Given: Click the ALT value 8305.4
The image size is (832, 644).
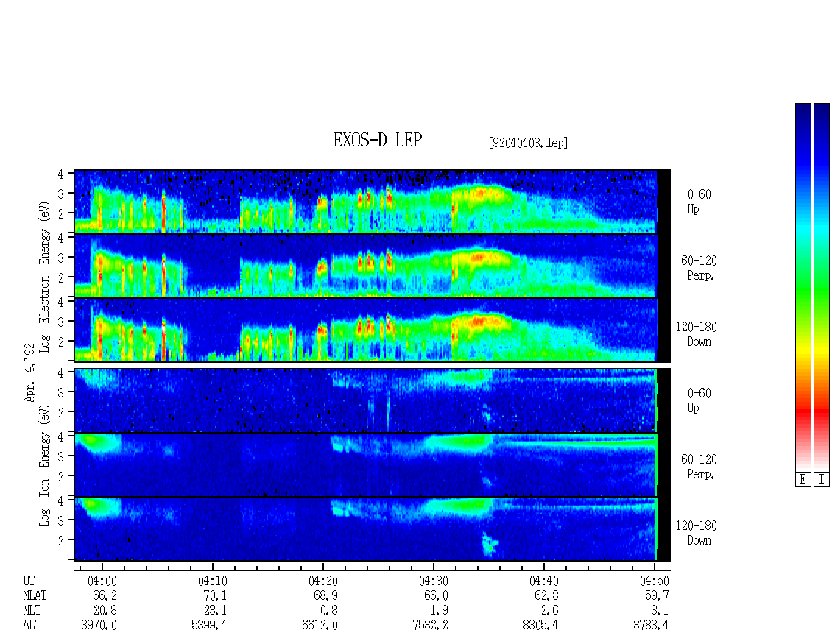Looking at the screenshot, I should coord(540,626).
